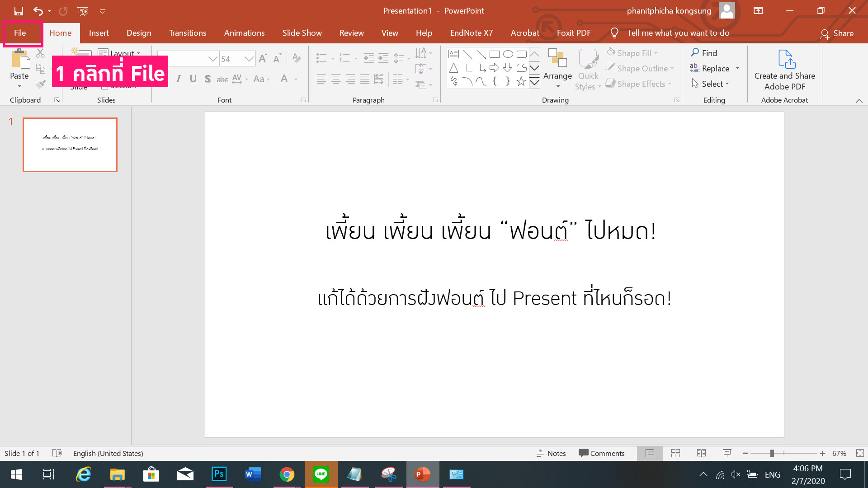Image resolution: width=868 pixels, height=488 pixels.
Task: Toggle underline formatting
Action: click(x=193, y=79)
